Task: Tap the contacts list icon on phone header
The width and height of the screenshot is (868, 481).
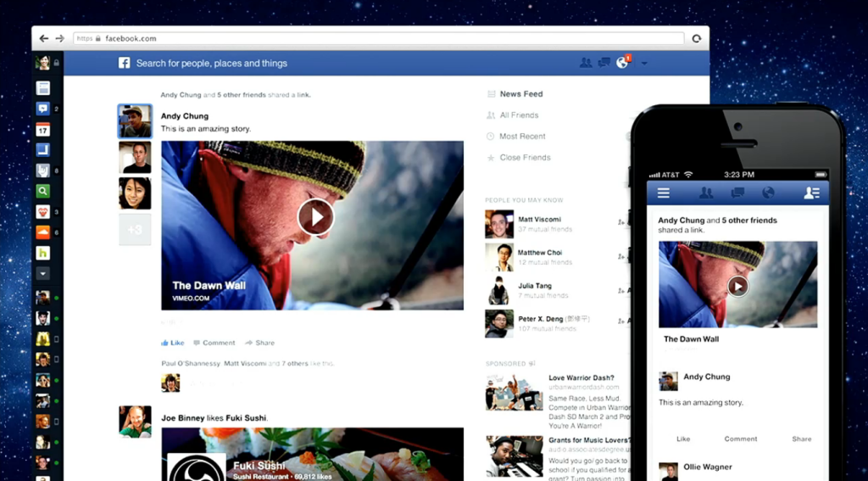Action: (x=811, y=193)
